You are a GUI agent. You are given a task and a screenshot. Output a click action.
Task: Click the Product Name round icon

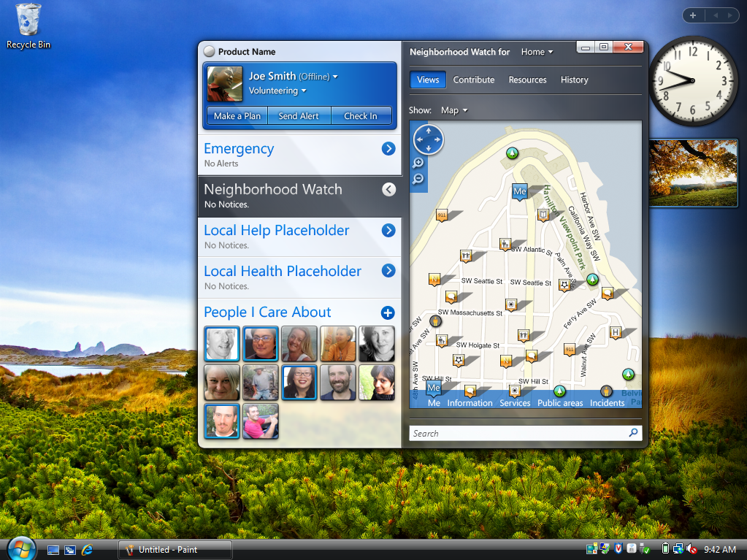[209, 51]
